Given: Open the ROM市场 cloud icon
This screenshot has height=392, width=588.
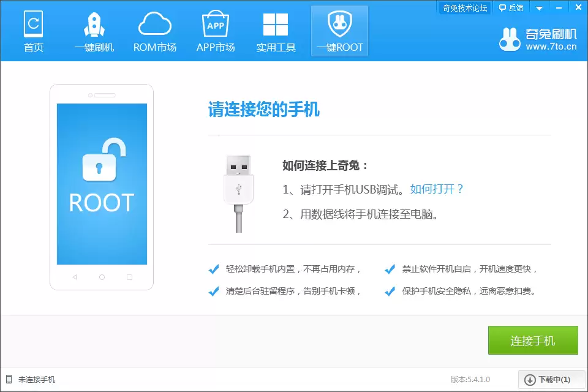Looking at the screenshot, I should pyautogui.click(x=155, y=24).
